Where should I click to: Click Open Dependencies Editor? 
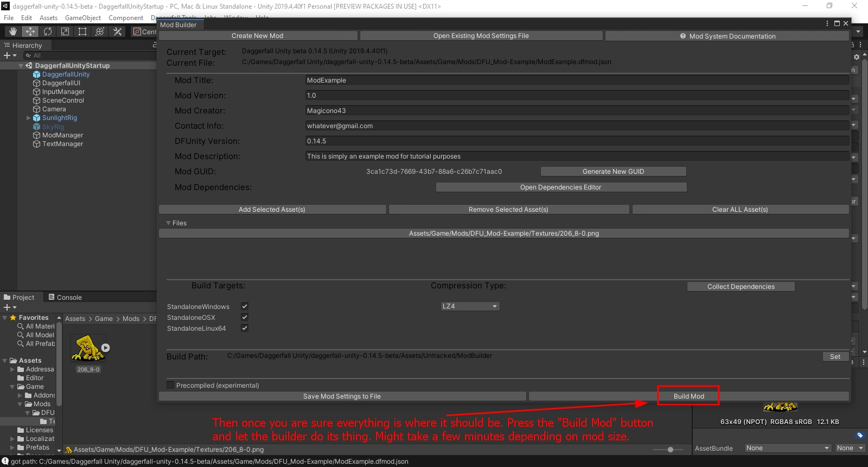coord(561,187)
